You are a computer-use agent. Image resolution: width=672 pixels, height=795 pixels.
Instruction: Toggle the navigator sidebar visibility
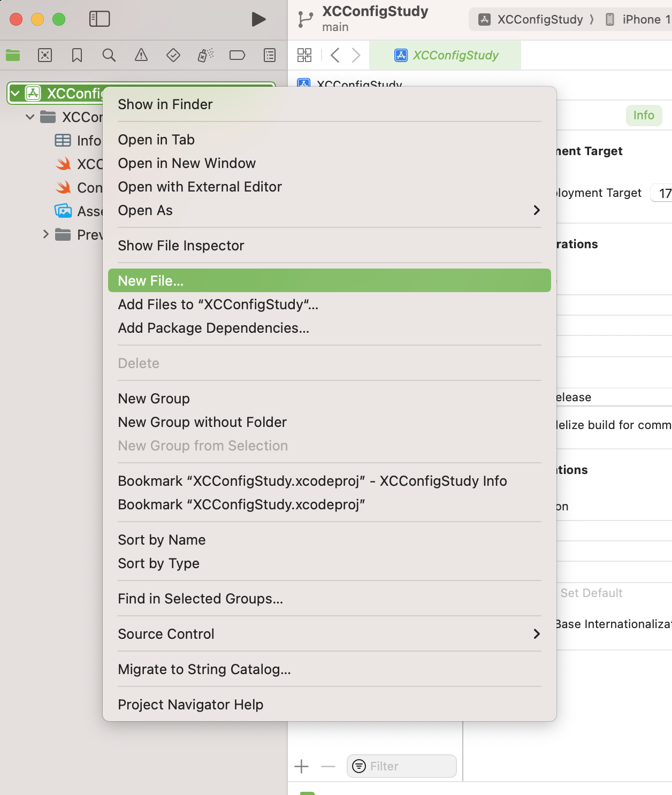tap(100, 19)
